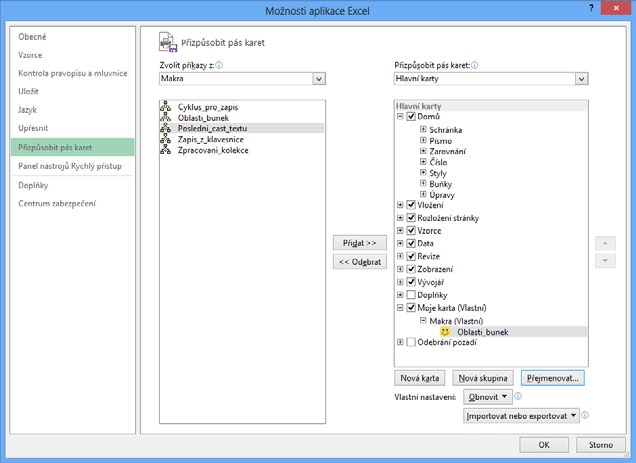Move selected item up with arrow button
The height and width of the screenshot is (463, 636).
pyautogui.click(x=605, y=243)
